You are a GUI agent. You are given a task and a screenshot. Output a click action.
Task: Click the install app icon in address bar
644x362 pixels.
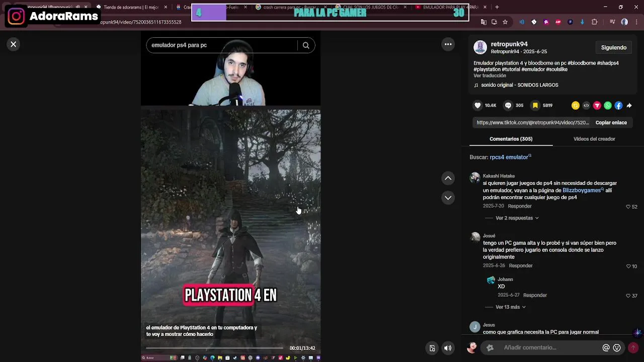(494, 22)
